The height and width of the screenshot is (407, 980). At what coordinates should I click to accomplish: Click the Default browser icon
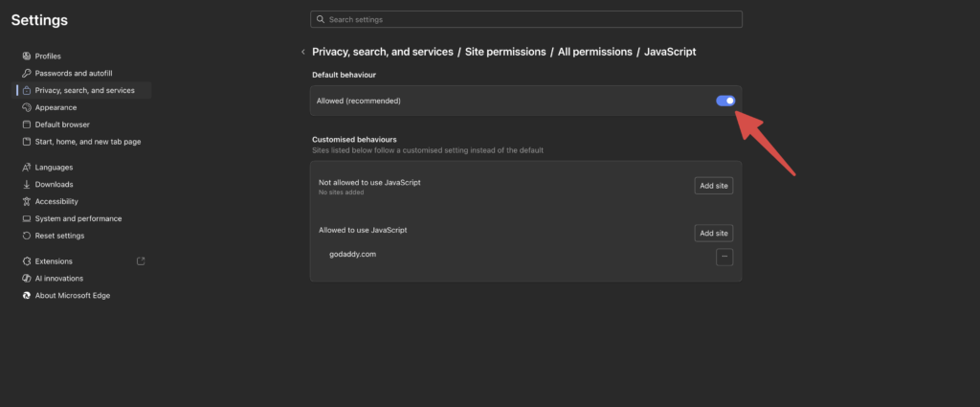click(27, 125)
